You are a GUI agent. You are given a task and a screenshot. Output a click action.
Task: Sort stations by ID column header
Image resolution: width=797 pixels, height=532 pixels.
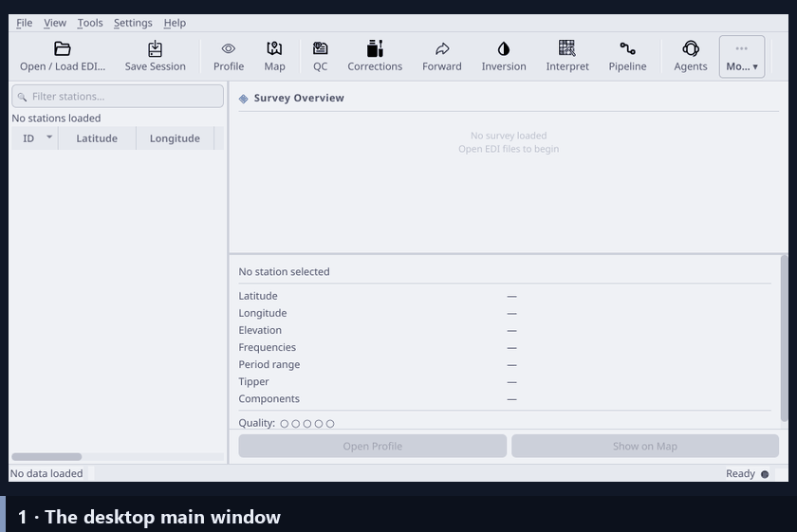[x=35, y=138]
